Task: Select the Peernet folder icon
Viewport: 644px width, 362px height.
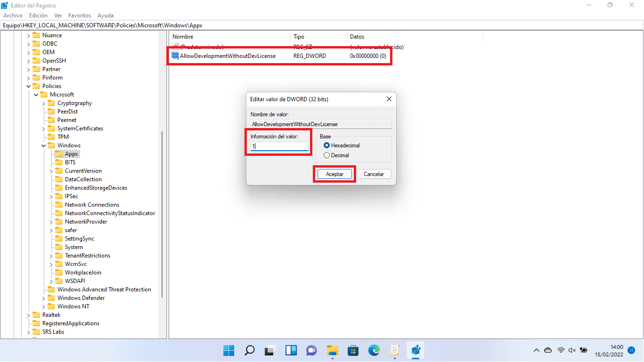Action: pos(51,120)
